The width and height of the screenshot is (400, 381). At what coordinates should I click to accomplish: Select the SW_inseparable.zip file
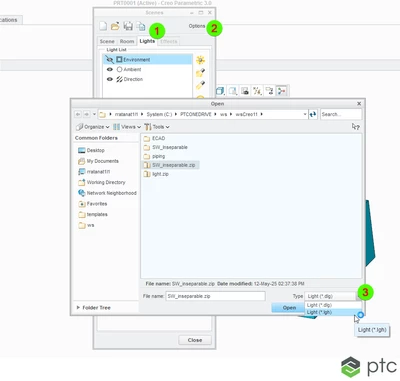click(x=171, y=165)
